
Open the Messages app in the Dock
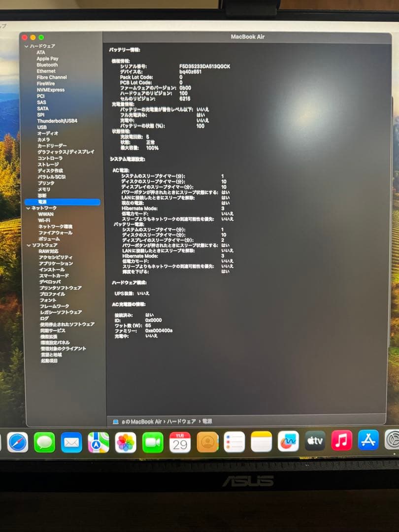(x=44, y=442)
